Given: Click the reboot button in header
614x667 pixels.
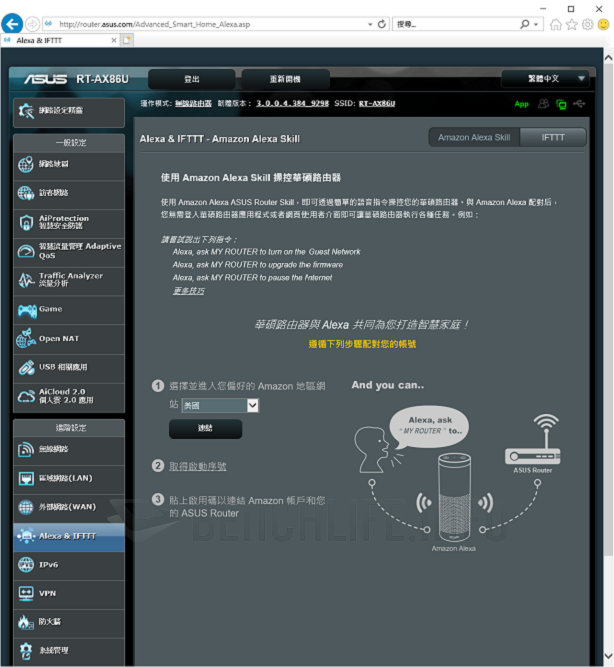Looking at the screenshot, I should [286, 79].
